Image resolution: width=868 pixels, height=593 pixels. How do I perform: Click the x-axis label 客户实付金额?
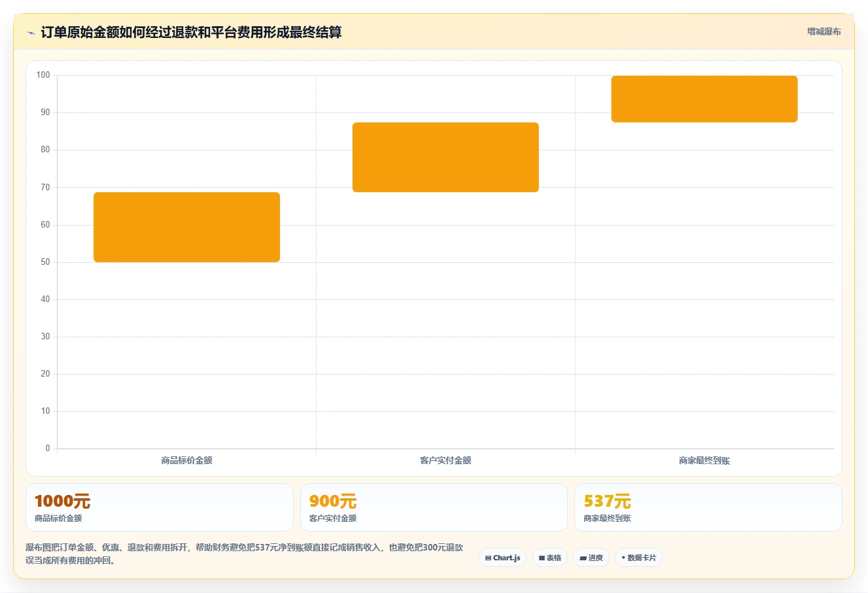click(x=445, y=460)
